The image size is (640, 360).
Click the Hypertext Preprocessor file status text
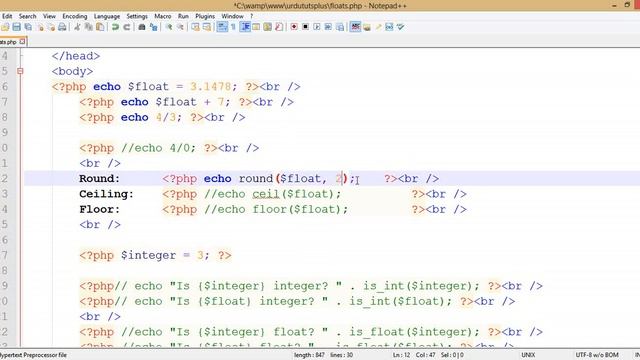[x=33, y=355]
